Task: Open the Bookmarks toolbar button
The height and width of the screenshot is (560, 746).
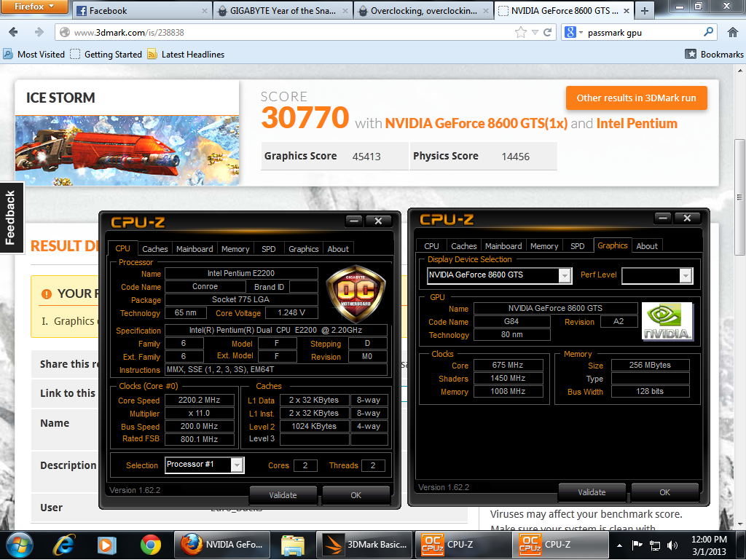Action: (x=714, y=54)
